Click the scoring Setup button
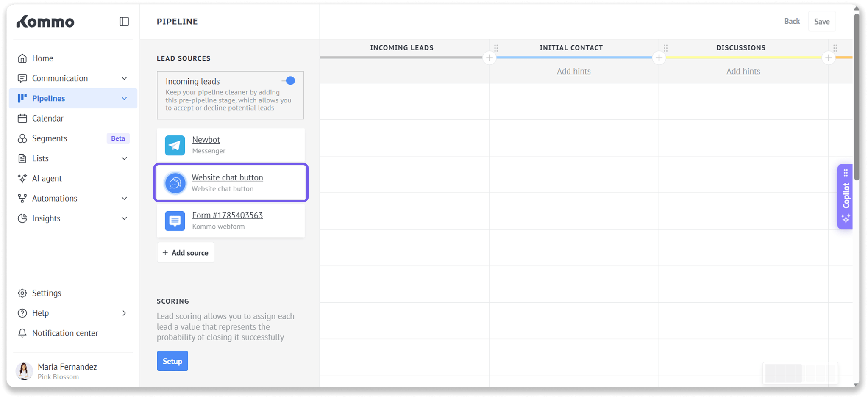Screen dimensions: 868x398 click(x=172, y=361)
